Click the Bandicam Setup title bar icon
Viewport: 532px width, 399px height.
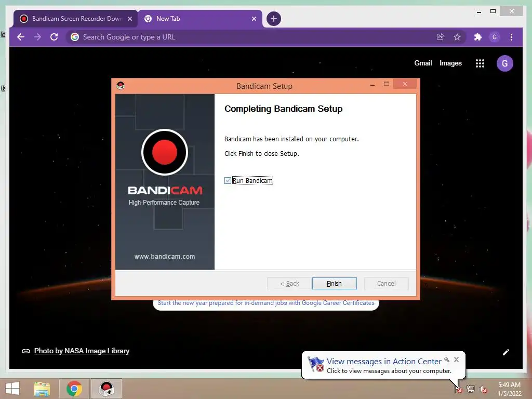[x=120, y=86]
